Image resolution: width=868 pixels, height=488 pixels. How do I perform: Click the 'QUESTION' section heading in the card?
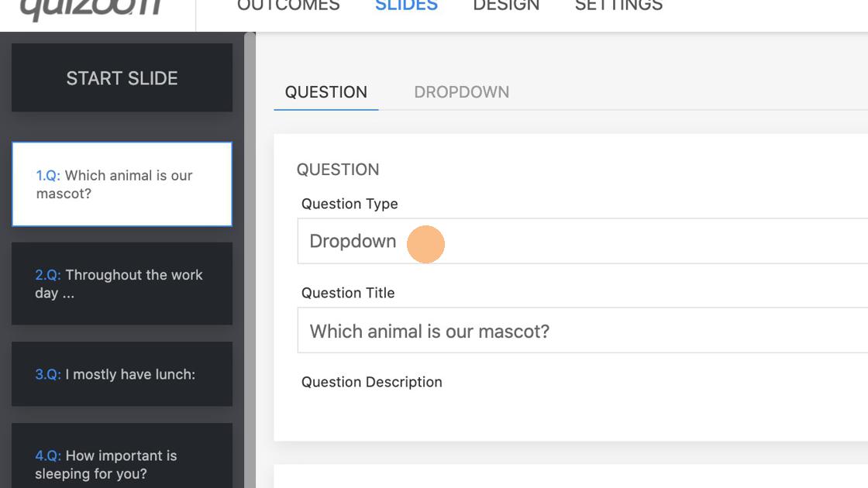(x=338, y=170)
